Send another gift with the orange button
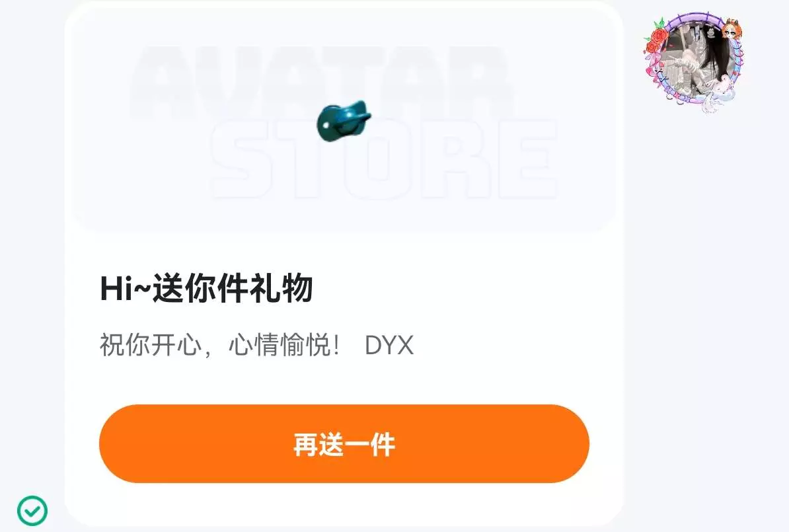Image resolution: width=789 pixels, height=532 pixels. coord(344,443)
